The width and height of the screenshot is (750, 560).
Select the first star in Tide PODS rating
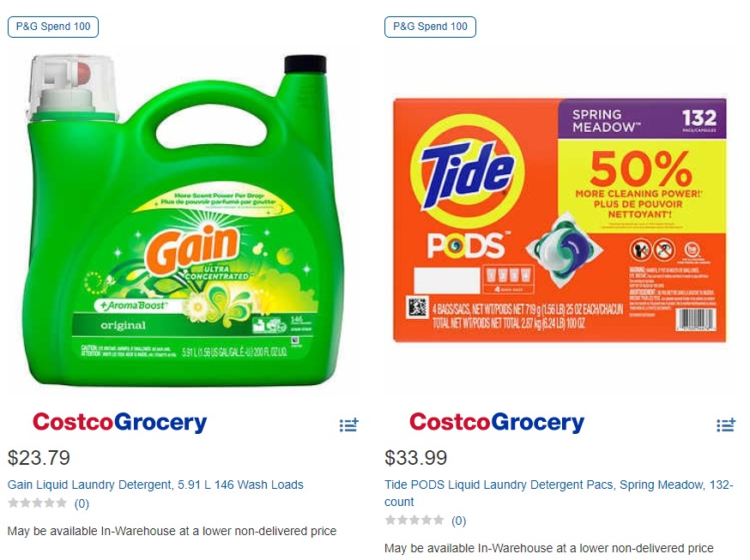(x=390, y=520)
